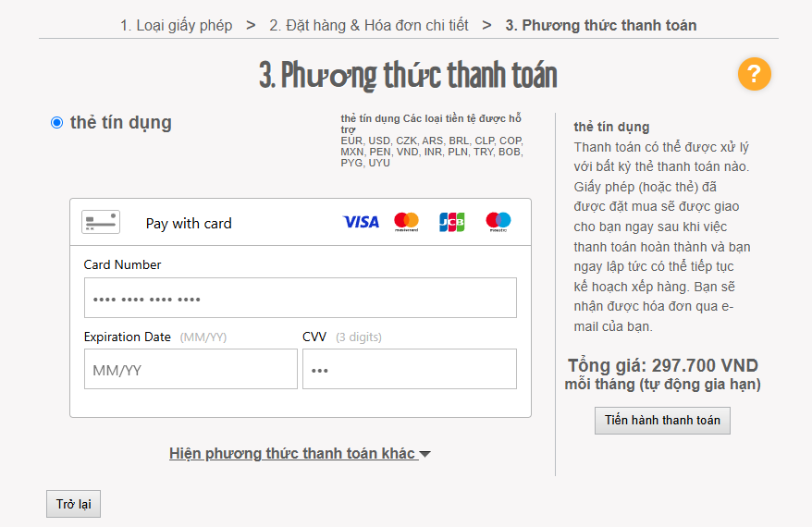Go to step '1. Loại giấy phép'
812x527 pixels.
click(176, 25)
